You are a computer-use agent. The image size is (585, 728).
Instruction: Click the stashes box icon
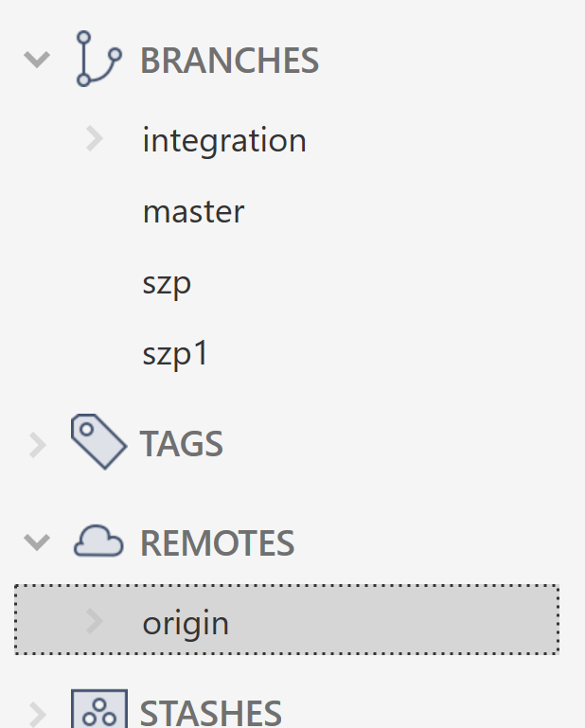[x=99, y=709]
